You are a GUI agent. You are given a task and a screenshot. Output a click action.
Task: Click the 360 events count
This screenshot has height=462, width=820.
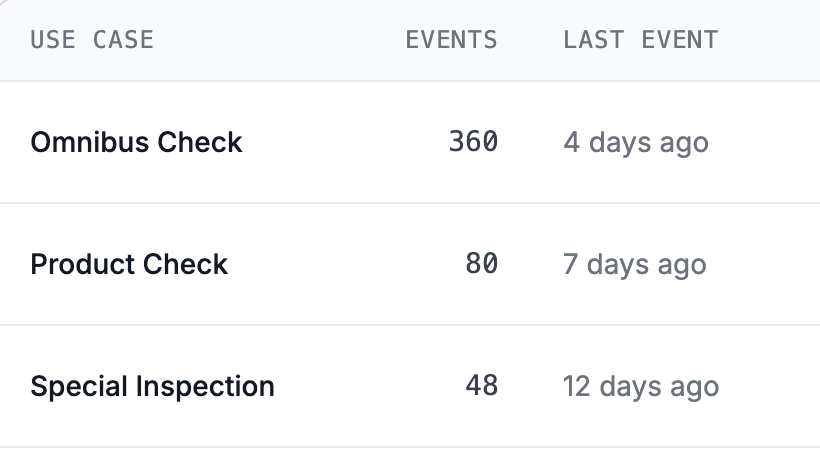pos(473,142)
